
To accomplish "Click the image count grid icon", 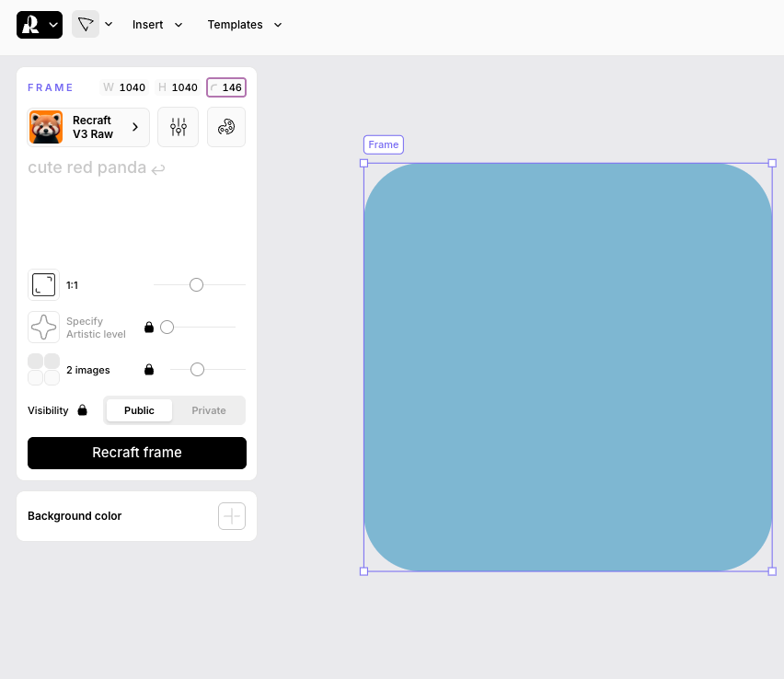I will click(x=43, y=370).
